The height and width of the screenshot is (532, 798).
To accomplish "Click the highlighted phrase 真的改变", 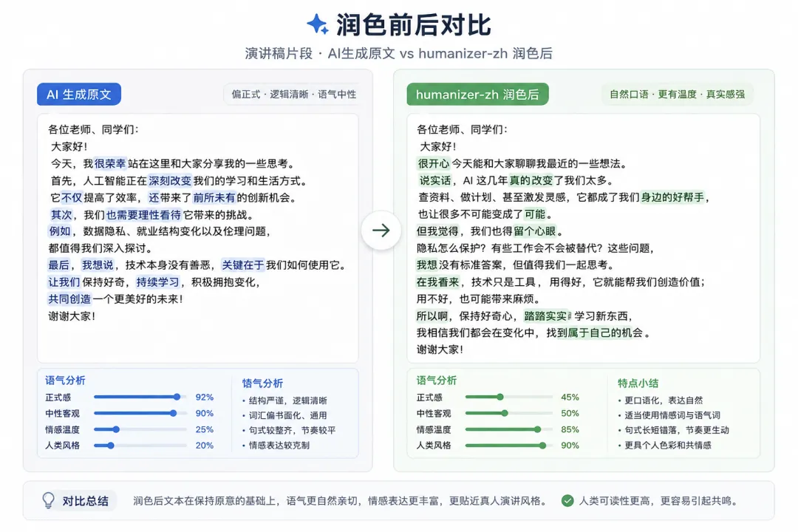I will pos(531,180).
